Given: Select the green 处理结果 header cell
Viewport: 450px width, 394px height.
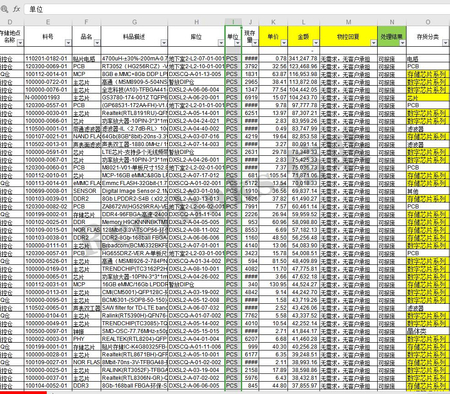Looking at the screenshot, I should (x=392, y=36).
